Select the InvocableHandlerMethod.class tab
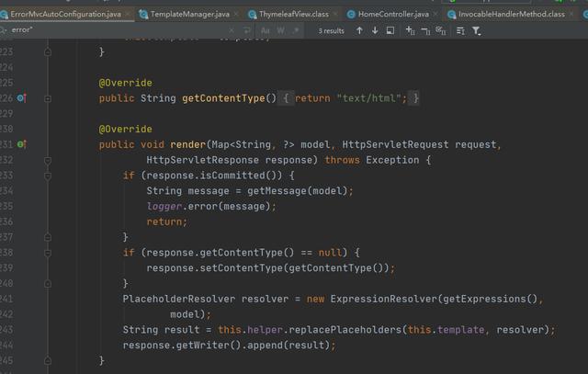 512,15
